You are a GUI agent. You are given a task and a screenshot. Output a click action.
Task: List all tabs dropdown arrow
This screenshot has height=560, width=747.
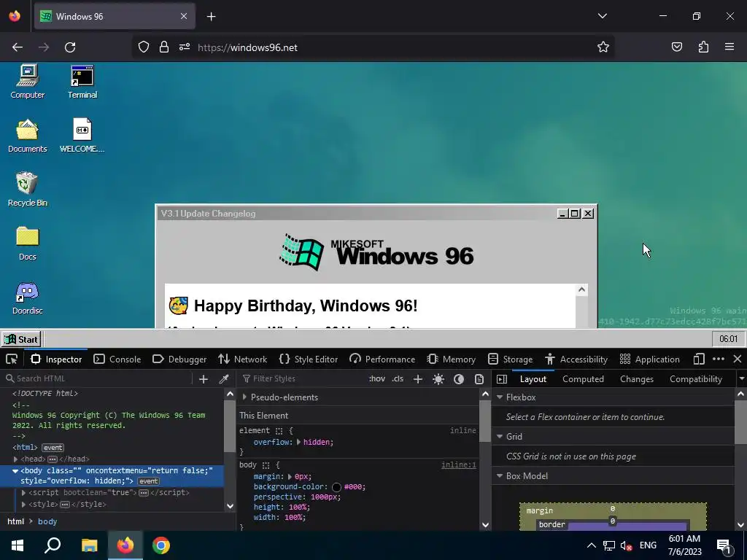pyautogui.click(x=602, y=16)
